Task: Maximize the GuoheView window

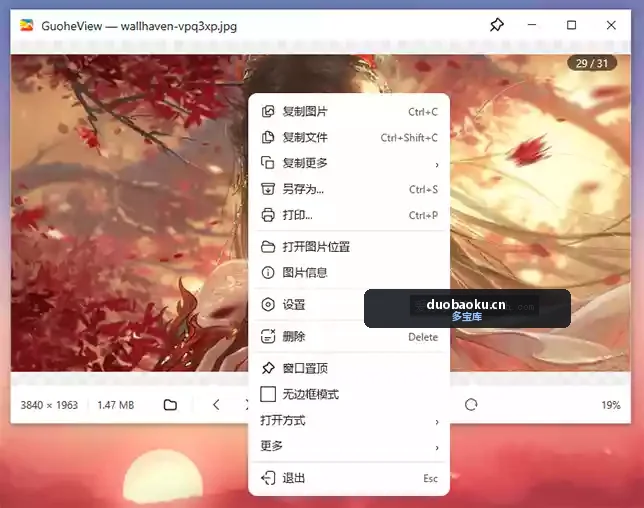Action: point(571,25)
